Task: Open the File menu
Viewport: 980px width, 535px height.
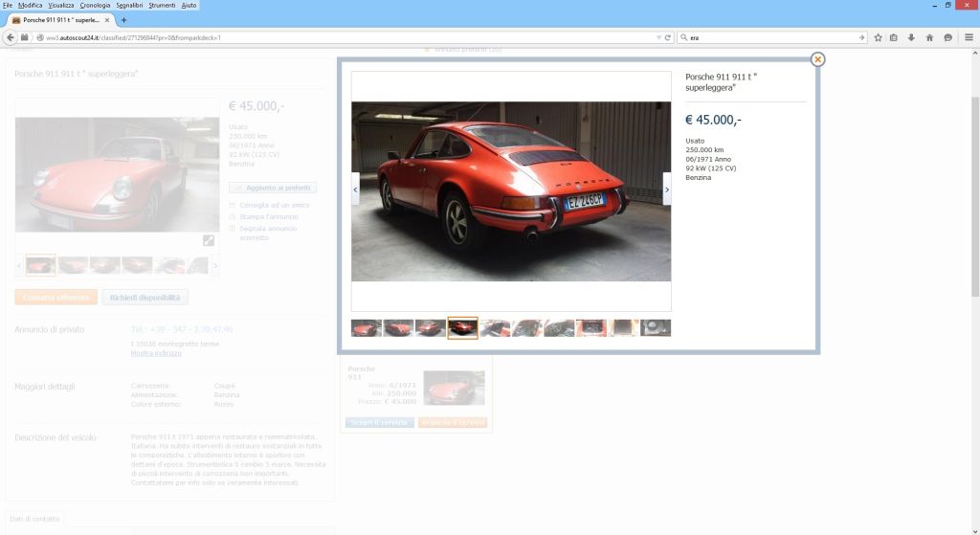Action: pyautogui.click(x=8, y=5)
